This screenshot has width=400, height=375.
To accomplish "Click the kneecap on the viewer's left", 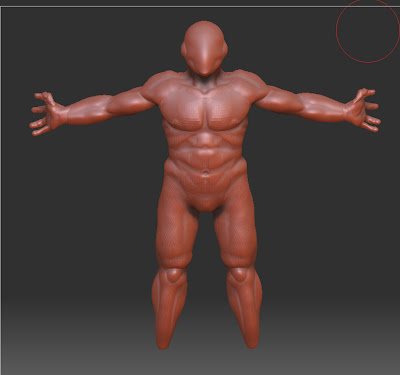I will point(174,275).
